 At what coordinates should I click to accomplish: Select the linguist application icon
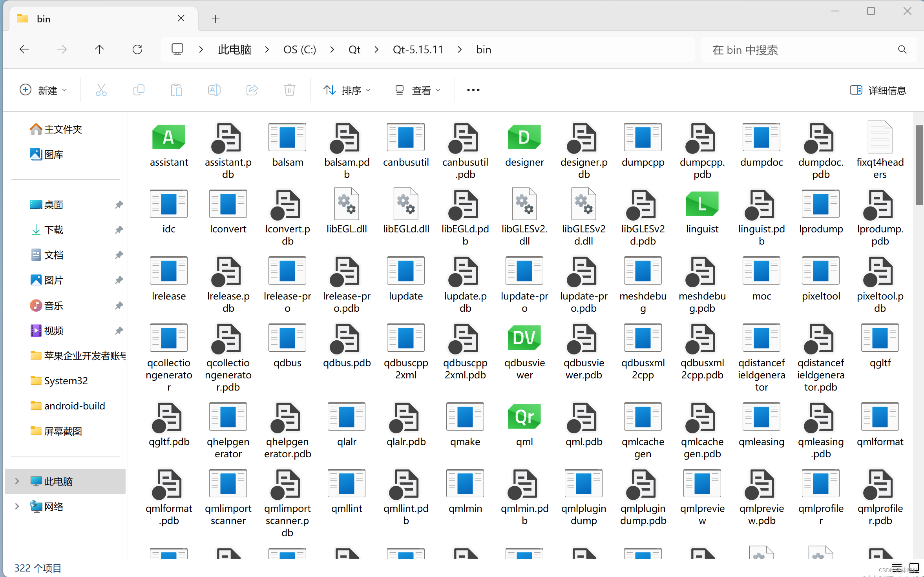pyautogui.click(x=702, y=204)
